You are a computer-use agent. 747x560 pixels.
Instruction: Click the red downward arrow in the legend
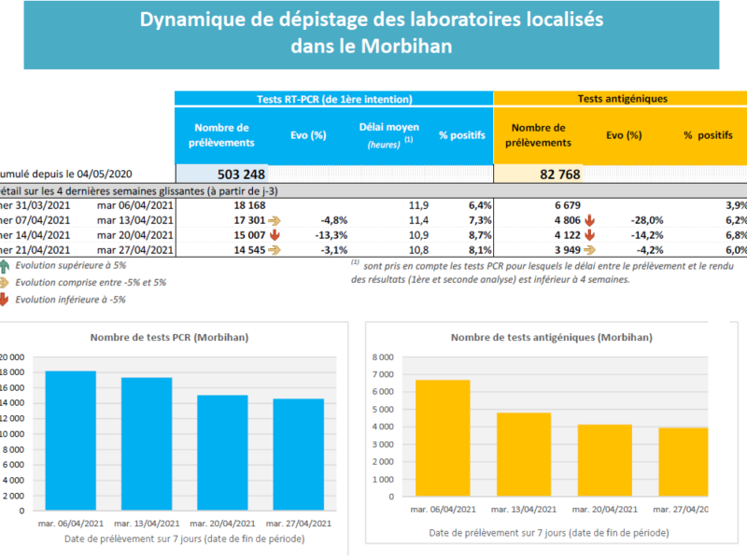click(x=6, y=299)
